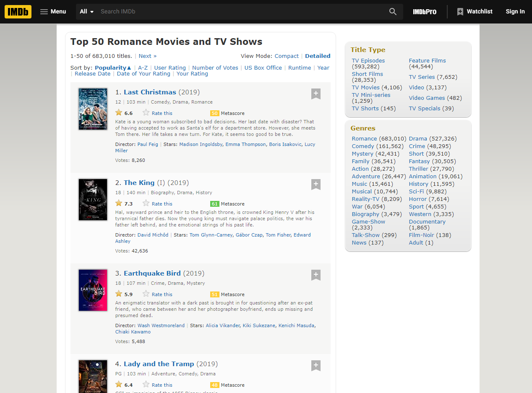
Task: Sort by Number of Votes
Action: pyautogui.click(x=215, y=68)
